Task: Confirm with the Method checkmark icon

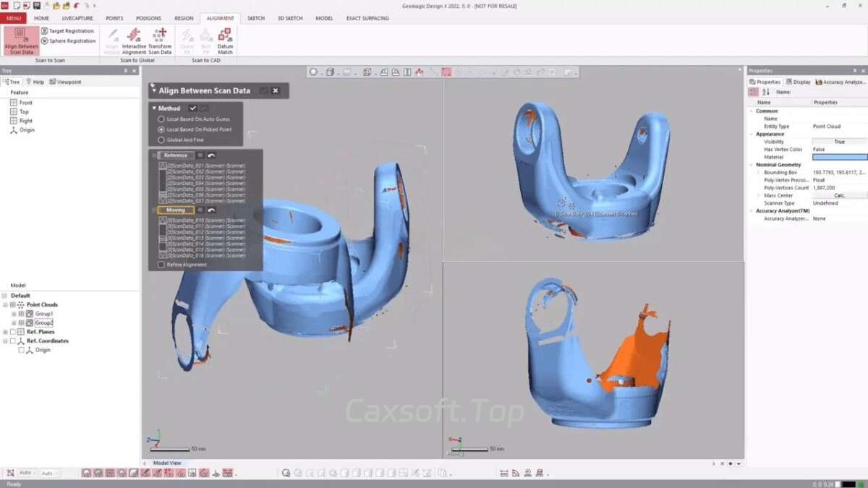Action: point(192,108)
